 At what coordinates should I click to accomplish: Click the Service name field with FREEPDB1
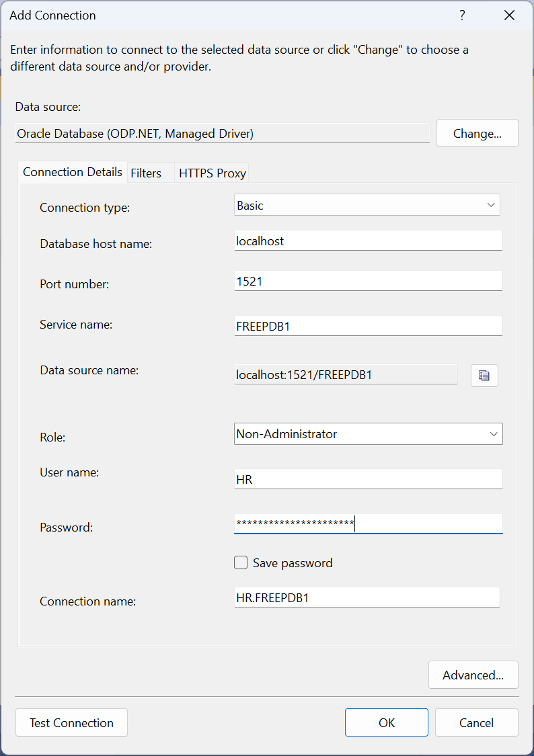click(x=368, y=325)
